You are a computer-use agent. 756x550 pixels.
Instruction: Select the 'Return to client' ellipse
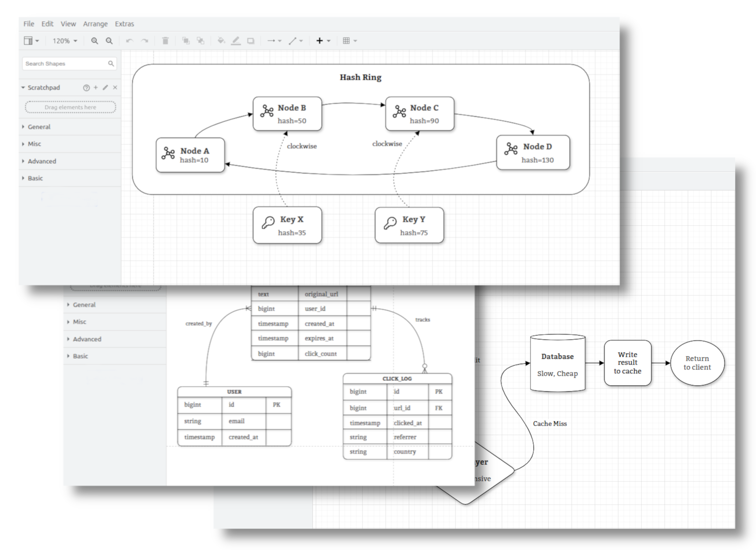point(697,363)
